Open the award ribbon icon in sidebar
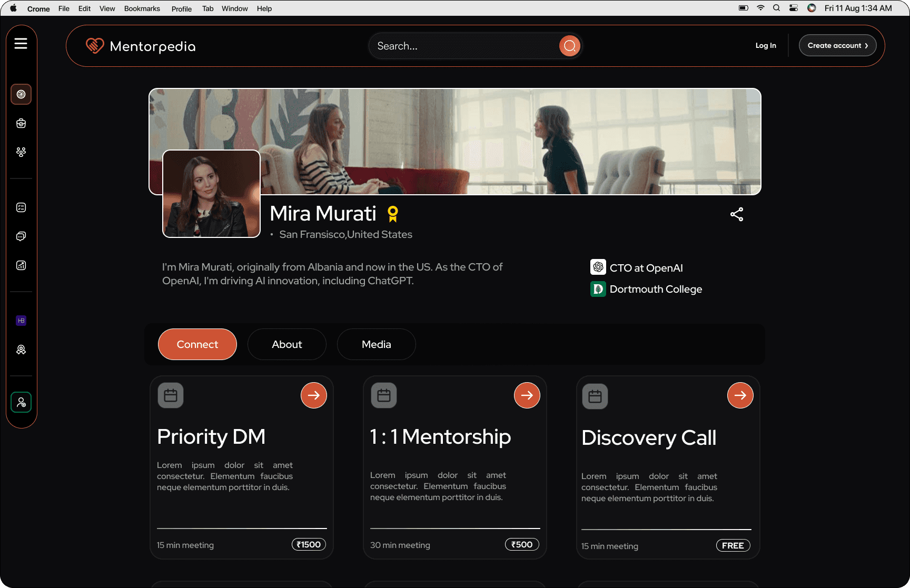The image size is (910, 588). click(21, 350)
